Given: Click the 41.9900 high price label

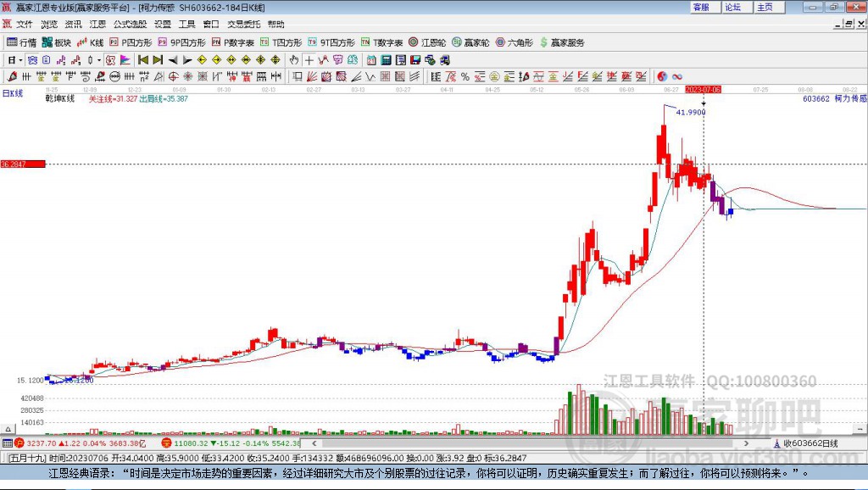Looking at the screenshot, I should click(691, 112).
